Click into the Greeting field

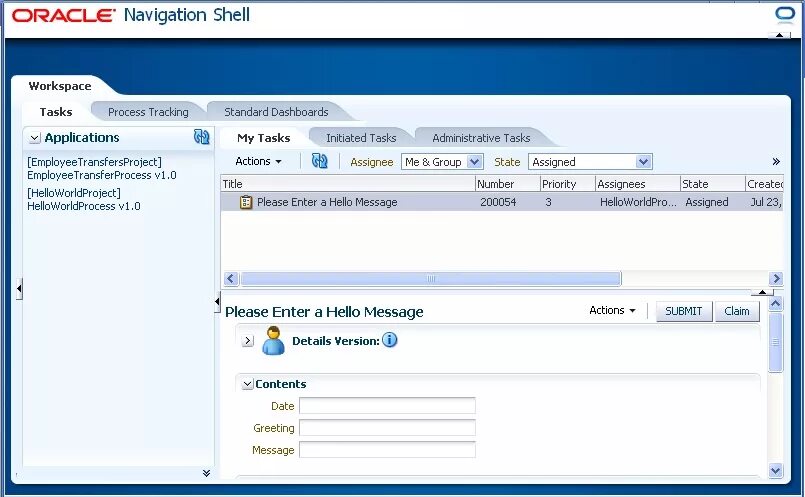pyautogui.click(x=387, y=428)
